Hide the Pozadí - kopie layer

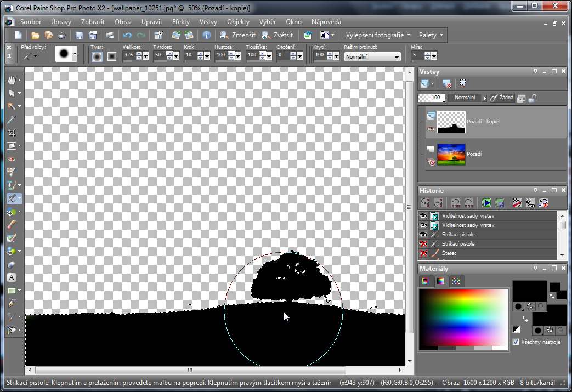pyautogui.click(x=431, y=128)
